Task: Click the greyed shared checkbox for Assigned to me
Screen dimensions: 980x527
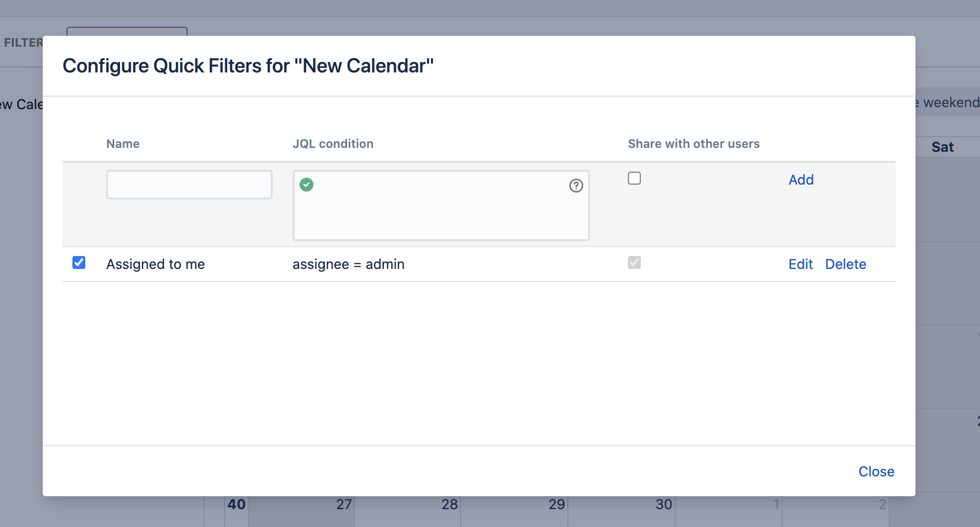Action: click(x=634, y=263)
